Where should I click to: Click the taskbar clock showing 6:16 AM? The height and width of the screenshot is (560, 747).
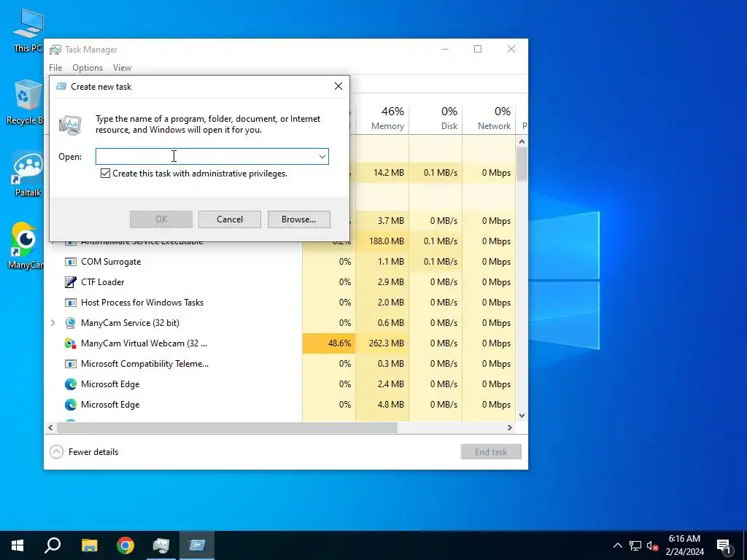pos(684,545)
